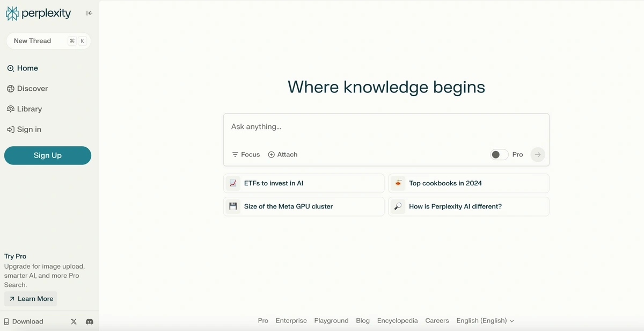Click the Sign Up button

(x=48, y=155)
